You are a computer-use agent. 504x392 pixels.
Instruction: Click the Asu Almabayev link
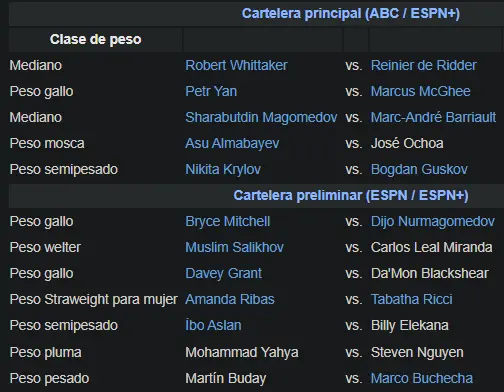tap(232, 143)
